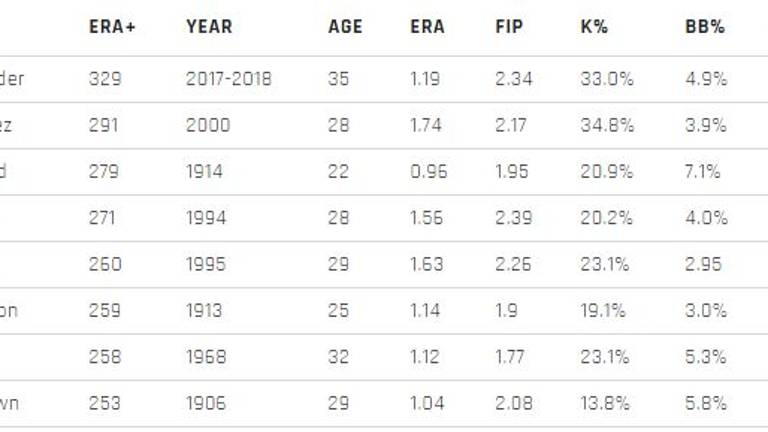Viewport: 768px width, 432px height.
Task: Click the AGE column header
Action: 345,27
